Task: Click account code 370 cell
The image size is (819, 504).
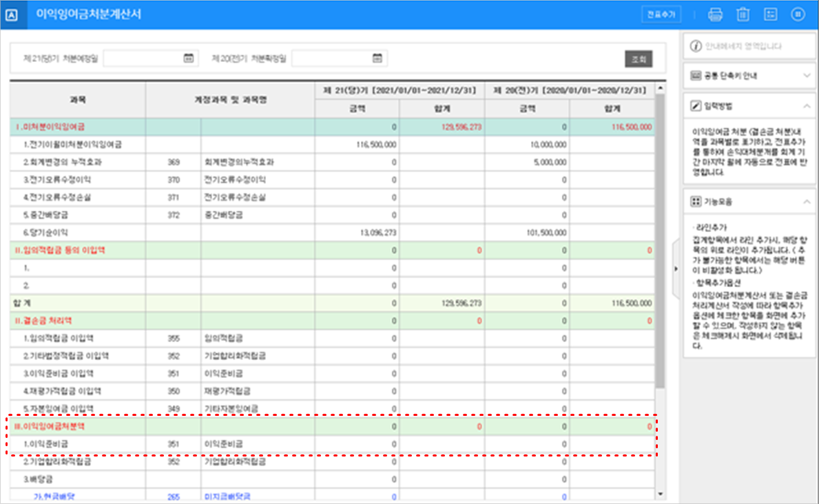Action: point(174,180)
